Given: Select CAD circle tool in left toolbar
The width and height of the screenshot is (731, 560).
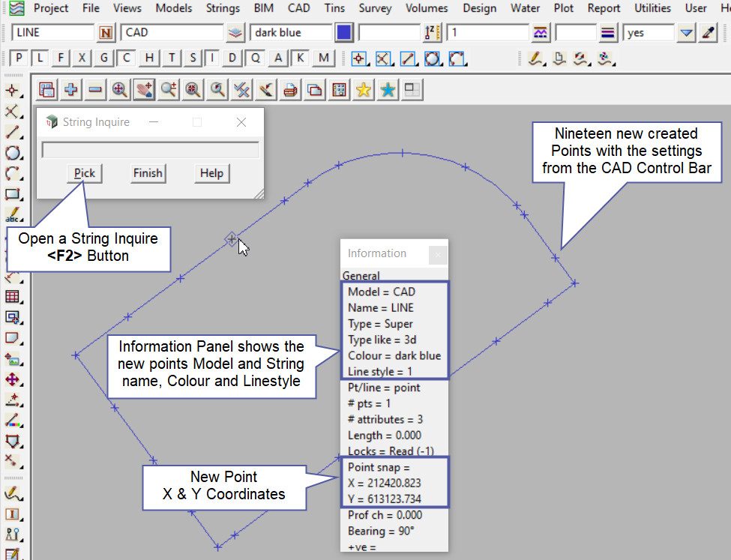Looking at the screenshot, I should point(13,153).
